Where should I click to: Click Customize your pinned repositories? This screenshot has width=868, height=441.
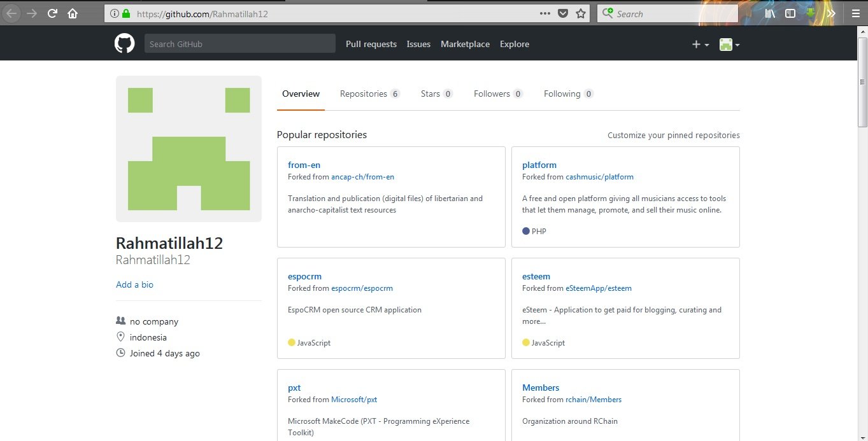pyautogui.click(x=674, y=135)
